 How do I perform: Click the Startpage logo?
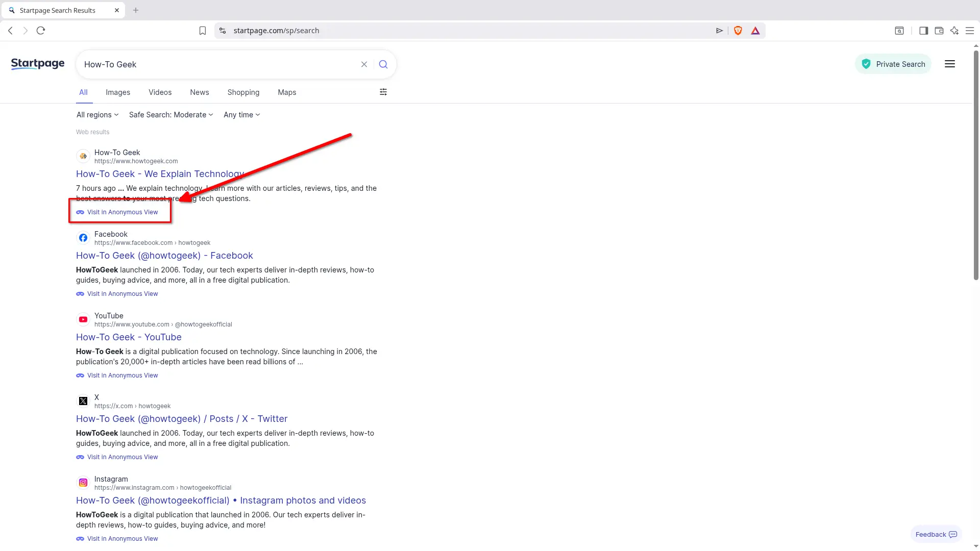[38, 64]
